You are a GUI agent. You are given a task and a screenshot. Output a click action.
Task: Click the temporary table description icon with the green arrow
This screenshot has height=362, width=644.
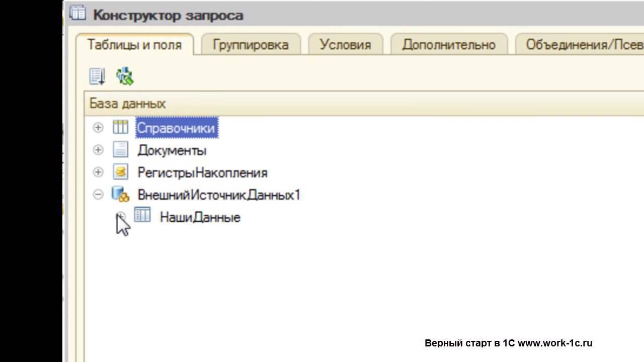[124, 76]
